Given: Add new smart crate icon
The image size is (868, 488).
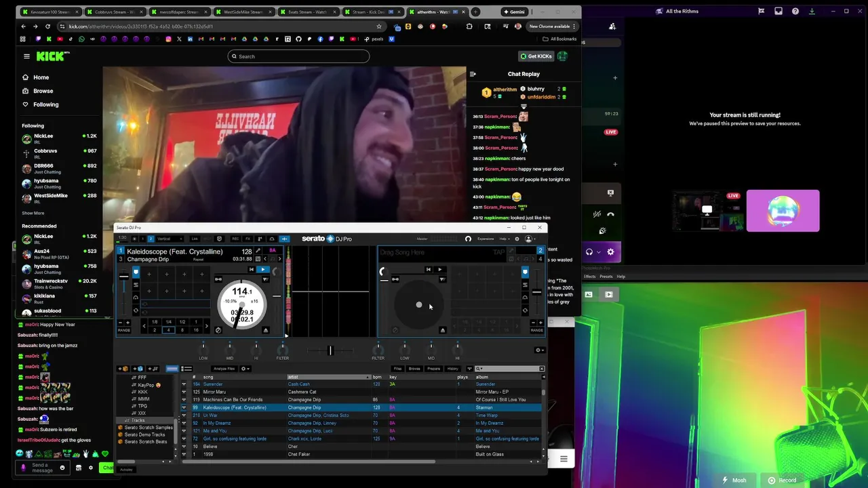Looking at the screenshot, I should tap(138, 369).
